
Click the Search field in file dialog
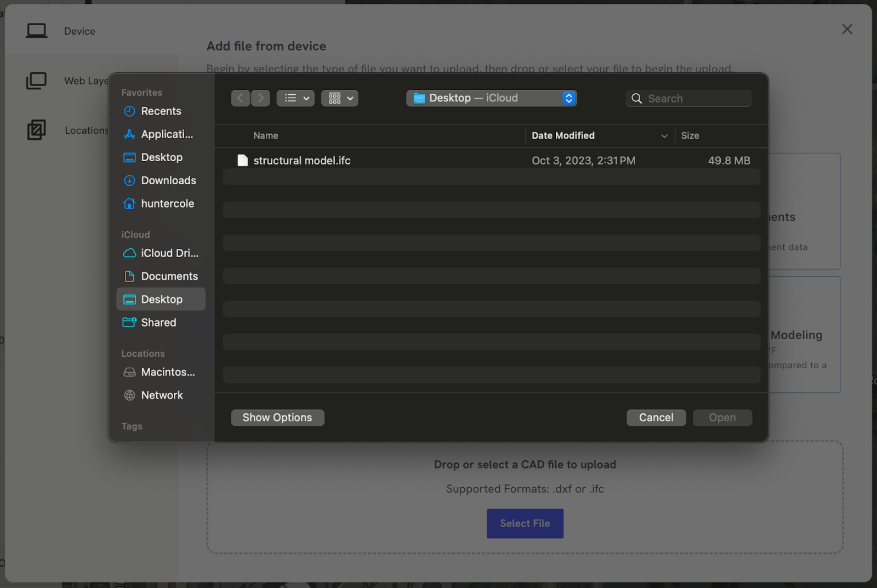click(688, 99)
